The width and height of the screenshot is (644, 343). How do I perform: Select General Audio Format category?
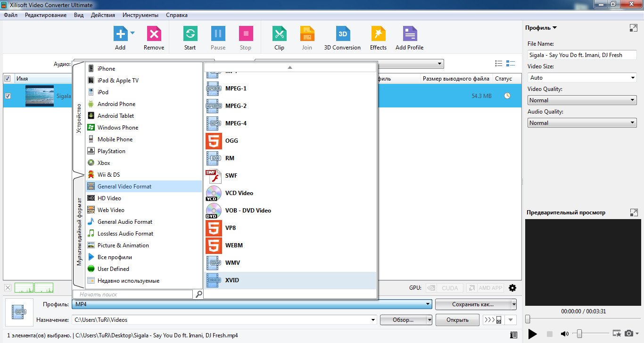(125, 222)
